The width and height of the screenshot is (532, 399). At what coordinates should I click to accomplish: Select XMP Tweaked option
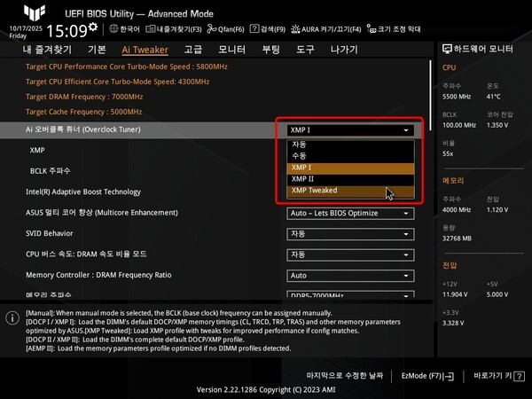(350, 191)
